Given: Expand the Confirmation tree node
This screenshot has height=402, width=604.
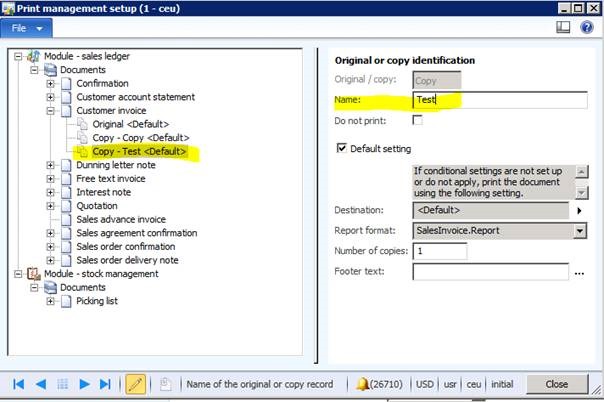Looking at the screenshot, I should [x=51, y=83].
